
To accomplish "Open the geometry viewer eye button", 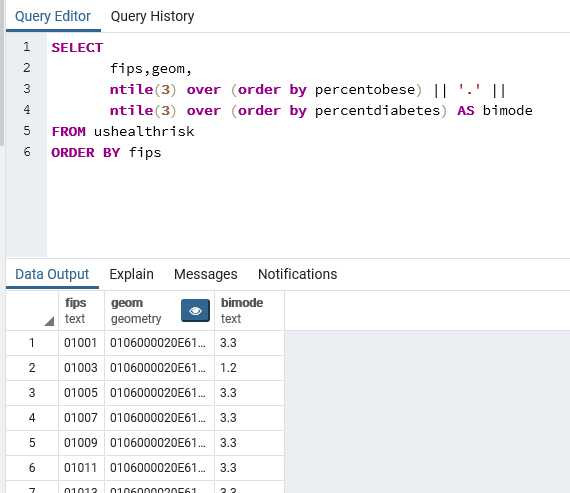I will point(195,310).
